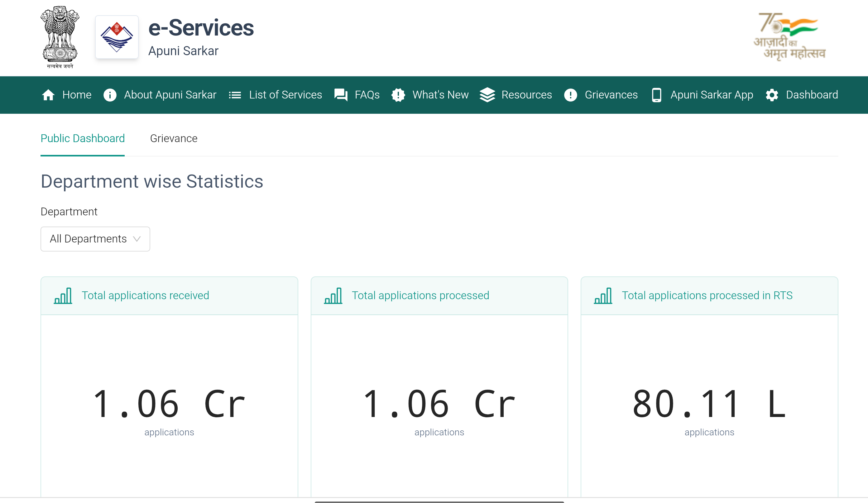The image size is (868, 503).
Task: Click the FAQs chat bubble icon
Action: click(x=341, y=95)
